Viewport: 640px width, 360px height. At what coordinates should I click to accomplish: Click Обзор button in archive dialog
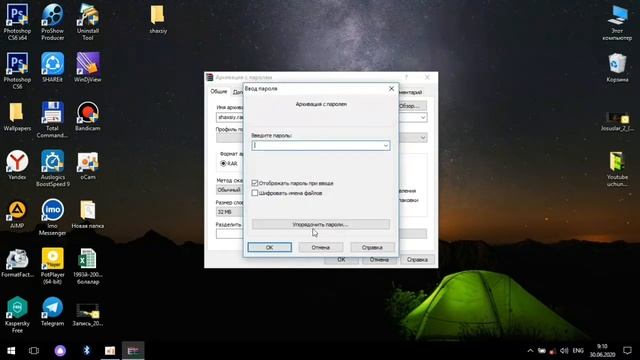tap(412, 106)
